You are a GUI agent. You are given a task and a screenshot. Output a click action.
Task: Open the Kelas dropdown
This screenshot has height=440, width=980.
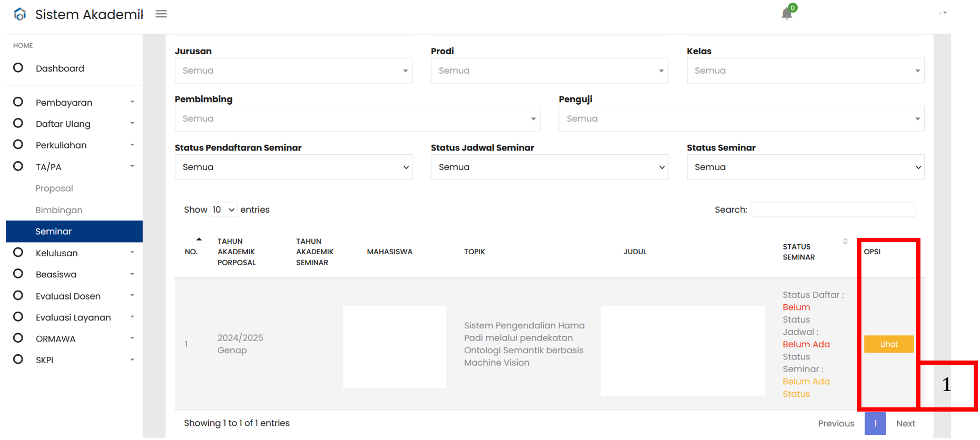[806, 71]
